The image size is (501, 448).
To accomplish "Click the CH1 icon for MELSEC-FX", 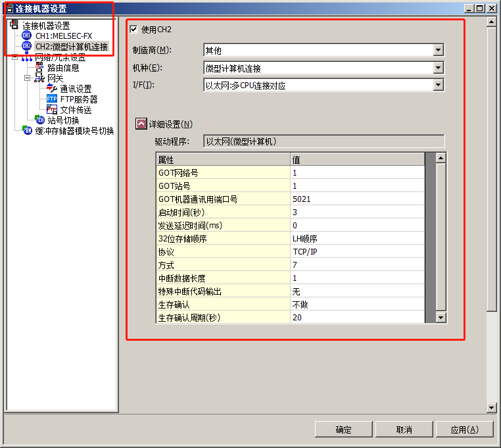I will pyautogui.click(x=27, y=36).
